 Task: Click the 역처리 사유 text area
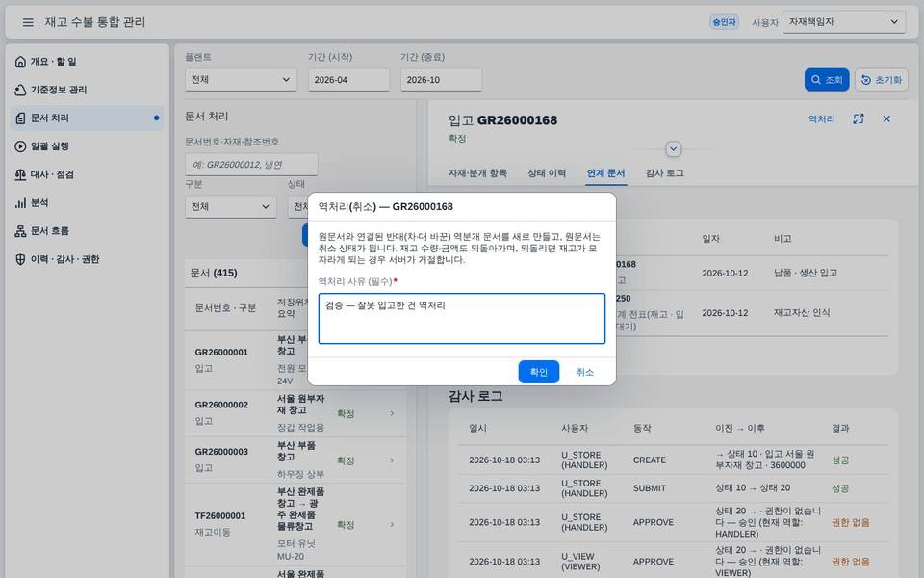pos(462,319)
